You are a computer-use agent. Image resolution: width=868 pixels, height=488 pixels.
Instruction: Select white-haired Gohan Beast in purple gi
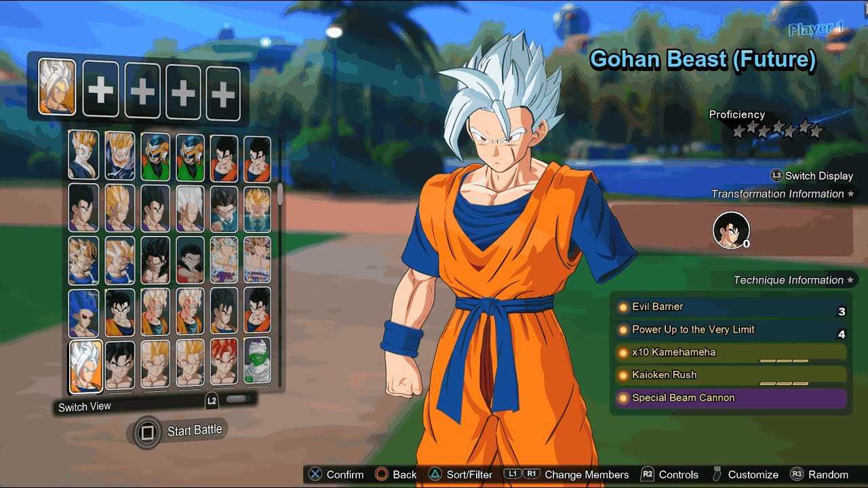tap(189, 209)
